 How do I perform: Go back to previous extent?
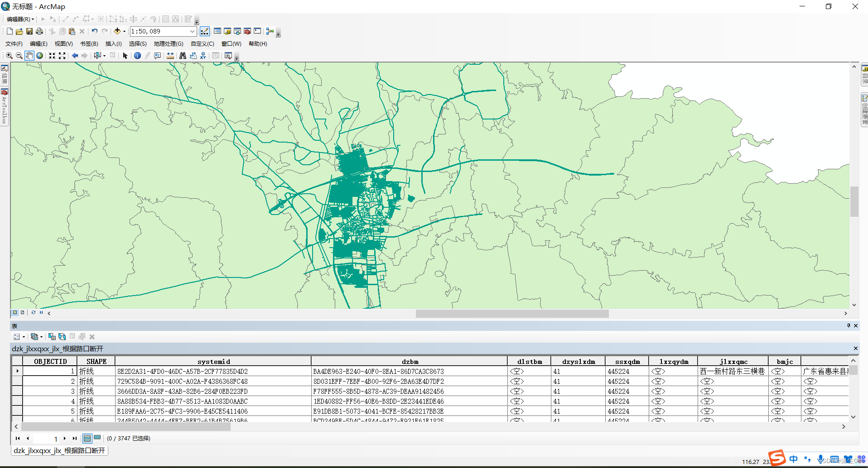(x=75, y=55)
